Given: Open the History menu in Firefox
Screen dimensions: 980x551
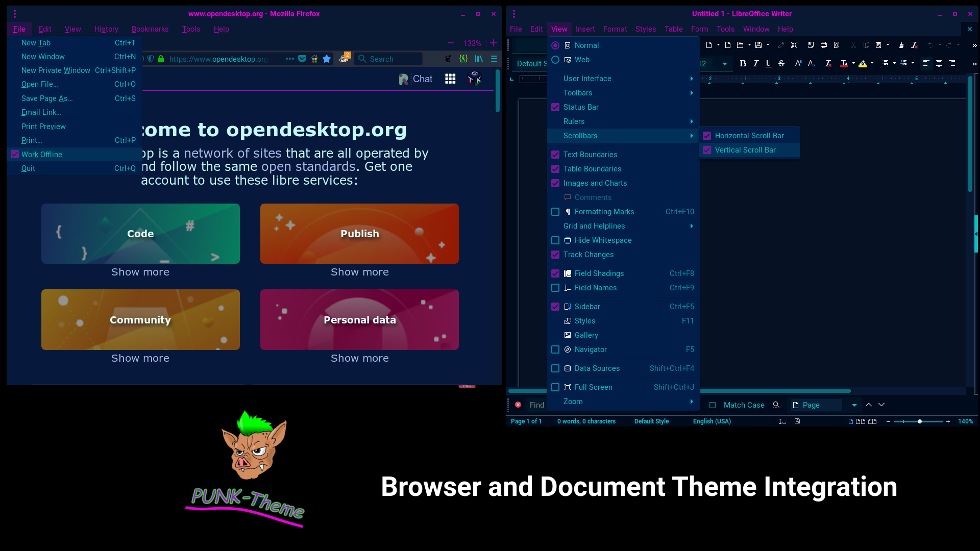Looking at the screenshot, I should coord(106,29).
